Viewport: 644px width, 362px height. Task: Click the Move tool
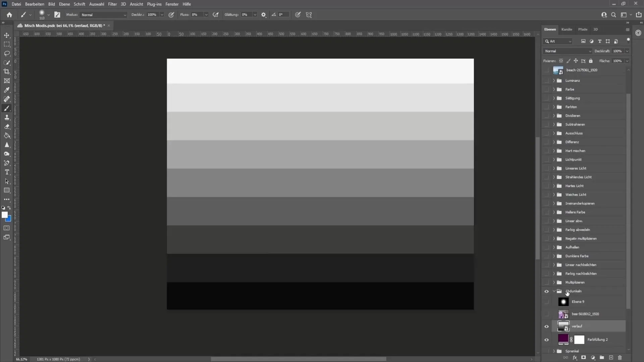pyautogui.click(x=7, y=35)
